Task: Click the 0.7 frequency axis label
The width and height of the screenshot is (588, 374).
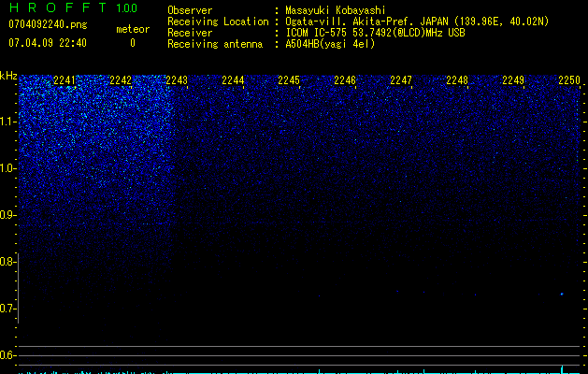Action: pyautogui.click(x=7, y=309)
